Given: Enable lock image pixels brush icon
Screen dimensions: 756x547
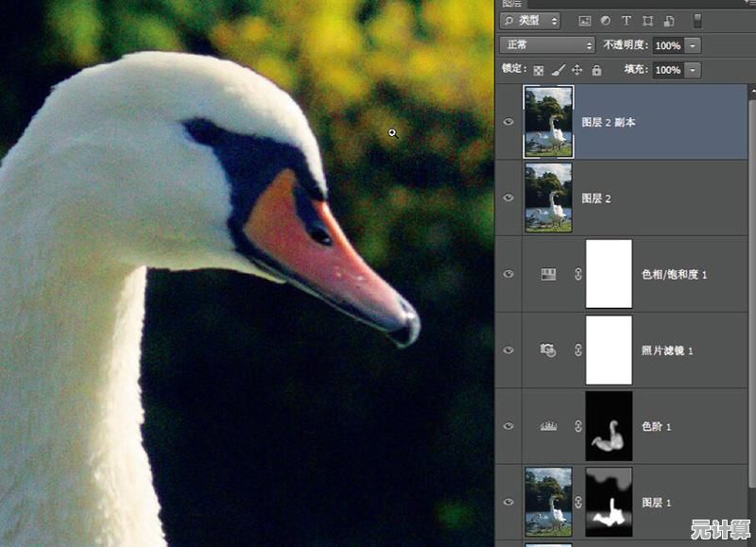Looking at the screenshot, I should [558, 70].
